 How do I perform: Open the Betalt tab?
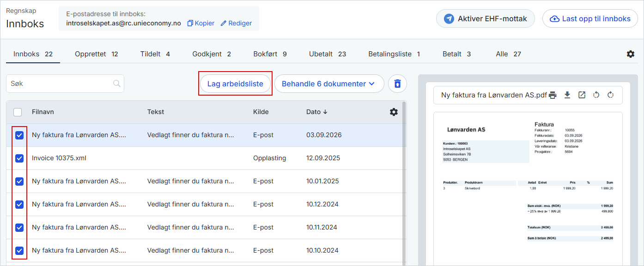pyautogui.click(x=456, y=54)
